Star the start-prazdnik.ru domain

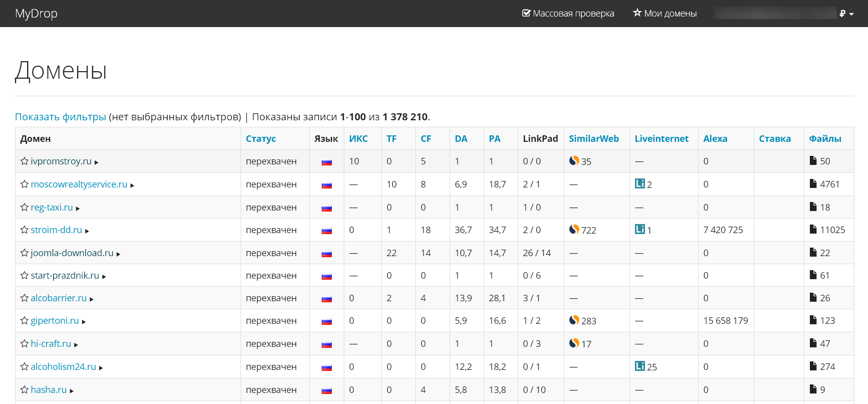pos(24,275)
